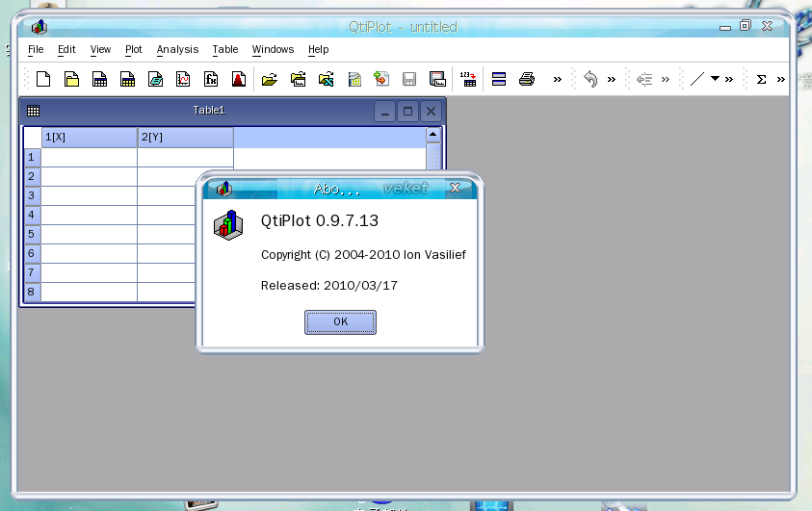Image resolution: width=812 pixels, height=511 pixels.
Task: Create a new empty 2D graph
Action: [183, 79]
